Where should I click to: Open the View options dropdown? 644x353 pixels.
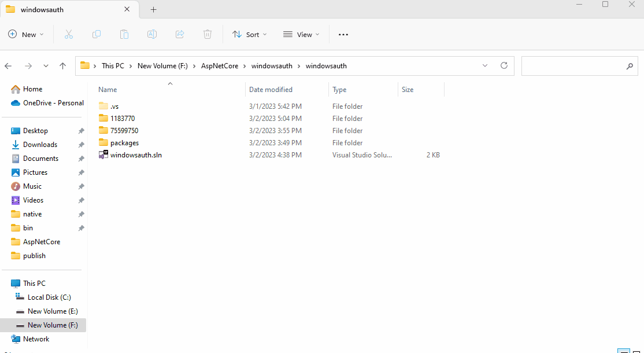coord(301,34)
